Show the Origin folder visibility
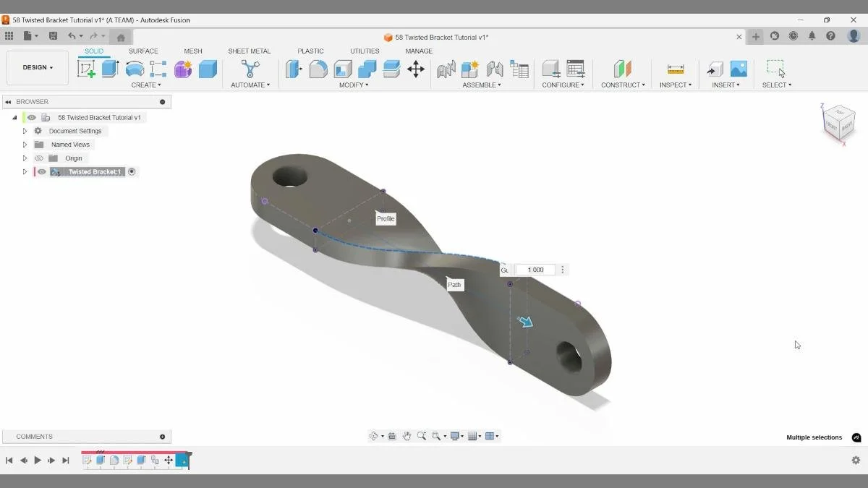 [x=39, y=158]
